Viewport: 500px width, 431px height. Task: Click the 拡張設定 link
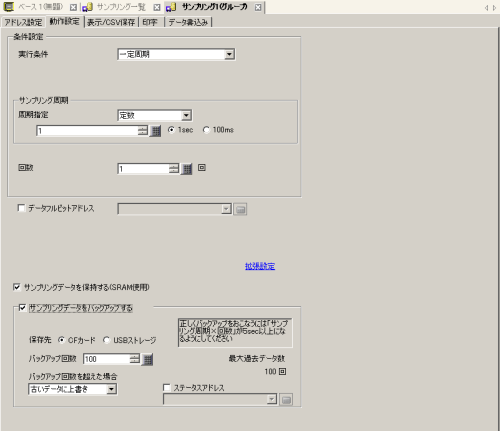260,266
